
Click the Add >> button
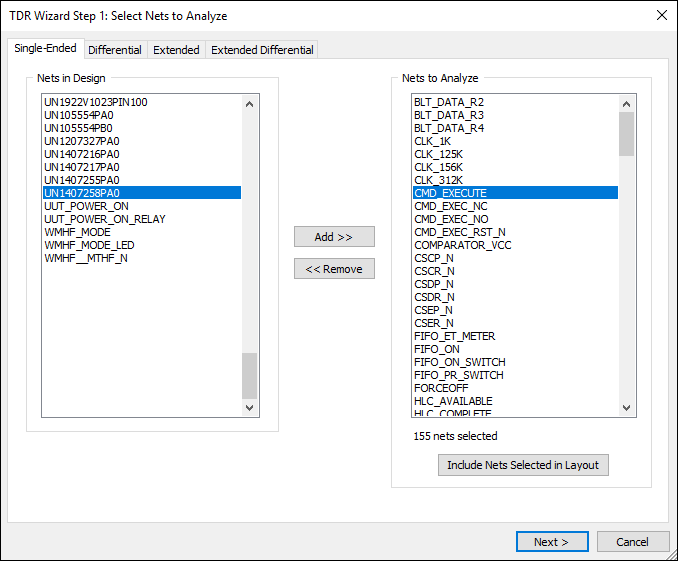pos(334,237)
